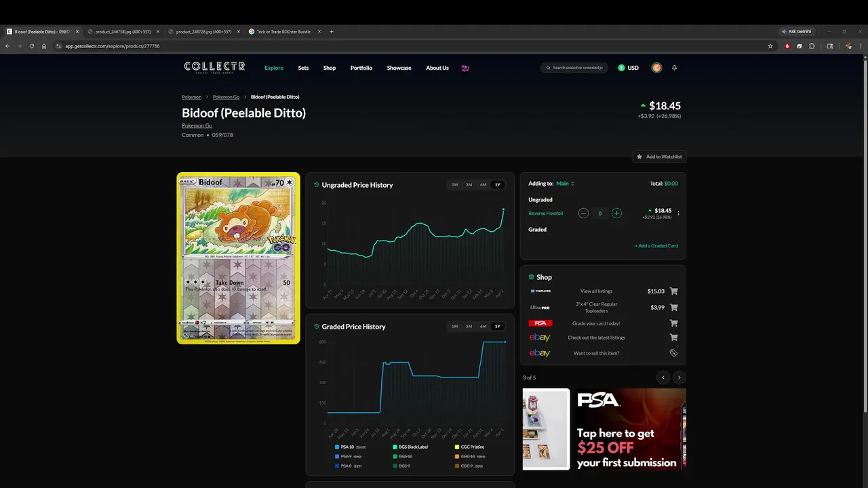Screen dimensions: 868x488
Task: Show next promotional banner
Action: 679,378
